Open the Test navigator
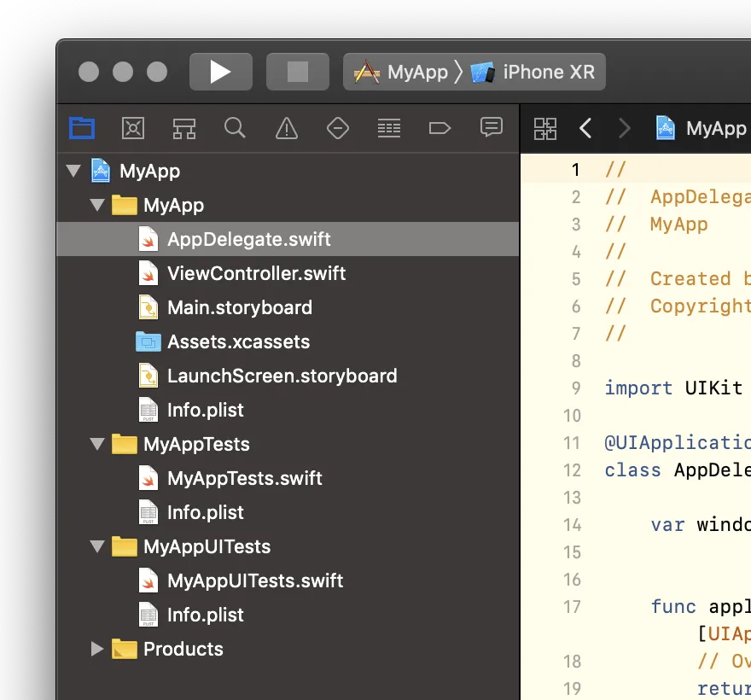The width and height of the screenshot is (751, 700). tap(338, 128)
